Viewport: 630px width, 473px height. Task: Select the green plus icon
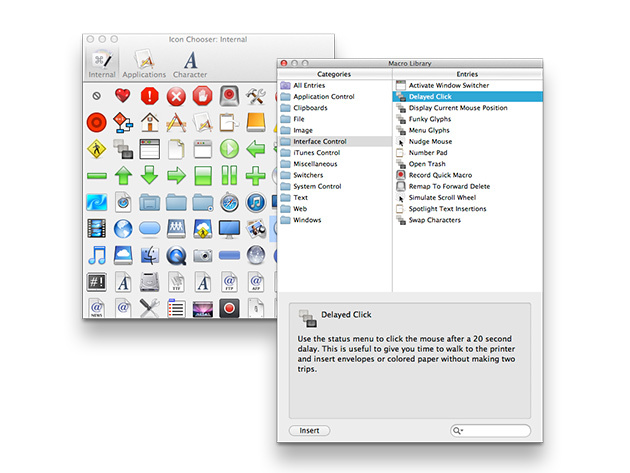254,176
